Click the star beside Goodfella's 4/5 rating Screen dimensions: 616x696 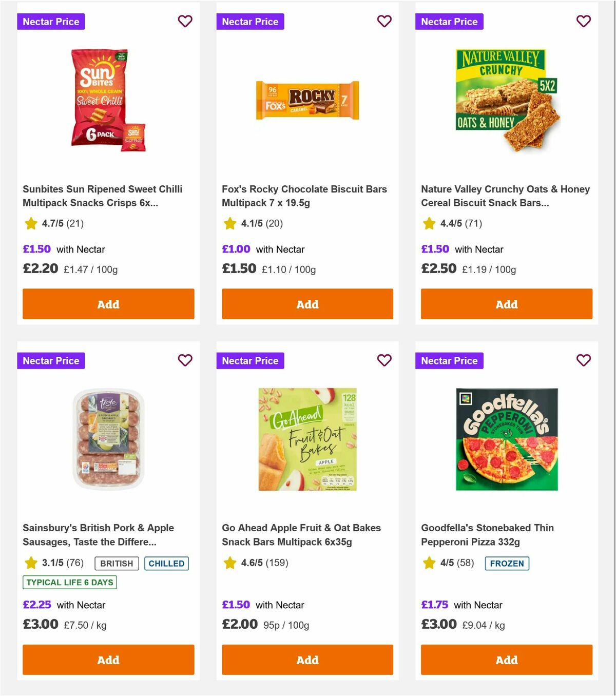pyautogui.click(x=428, y=563)
